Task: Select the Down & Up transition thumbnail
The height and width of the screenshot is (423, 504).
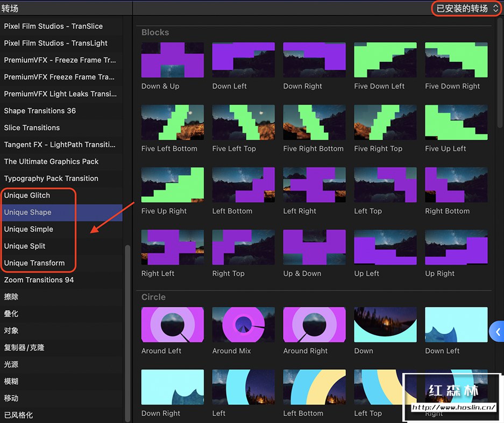Action: coord(173,60)
